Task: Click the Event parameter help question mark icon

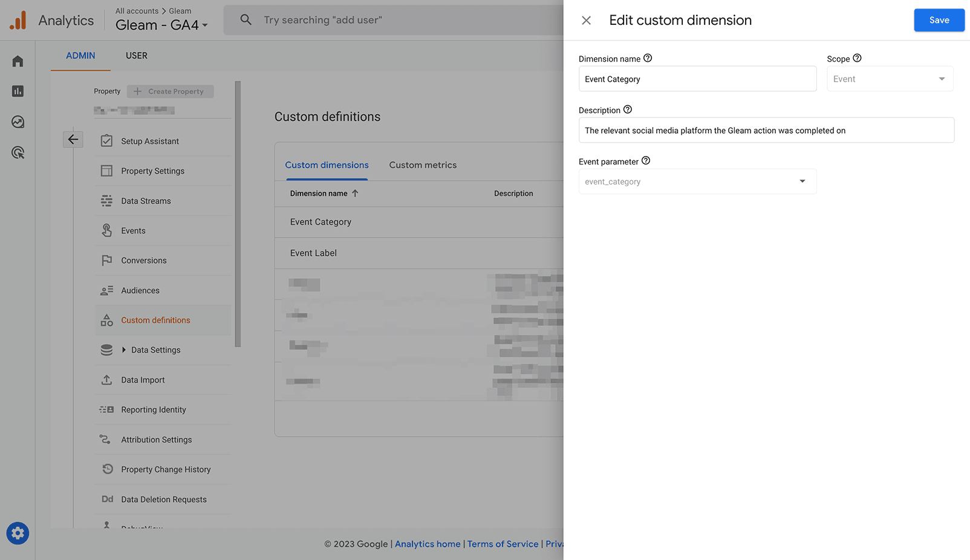Action: 645,160
